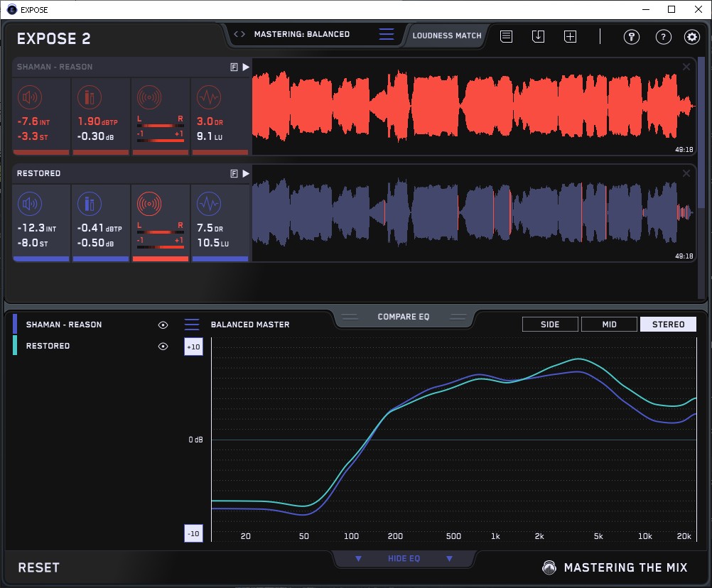Image resolution: width=712 pixels, height=588 pixels.
Task: Click the stereo phase icon for Restored track
Action: click(149, 205)
